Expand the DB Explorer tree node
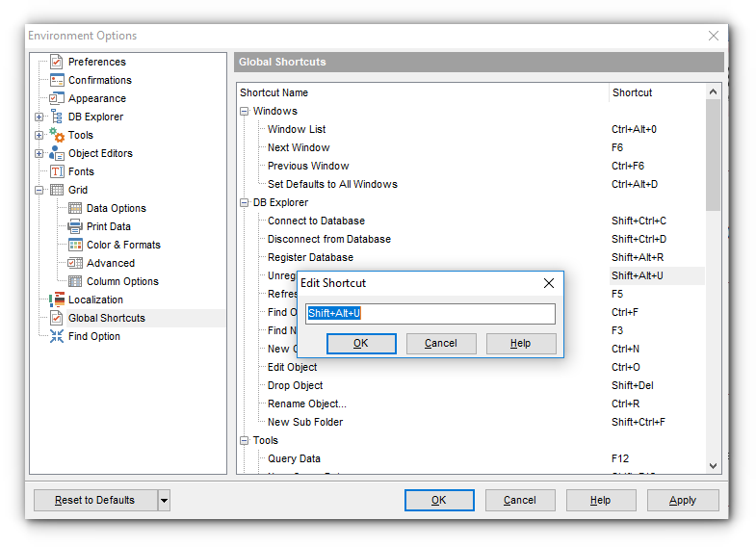The width and height of the screenshot is (756, 547). tap(39, 117)
